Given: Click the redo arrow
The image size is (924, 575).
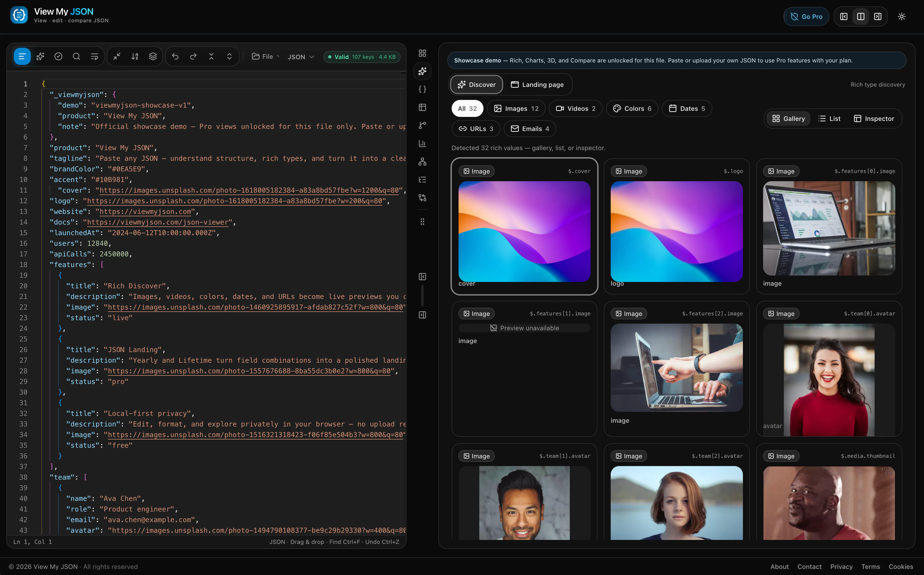Looking at the screenshot, I should click(x=193, y=57).
